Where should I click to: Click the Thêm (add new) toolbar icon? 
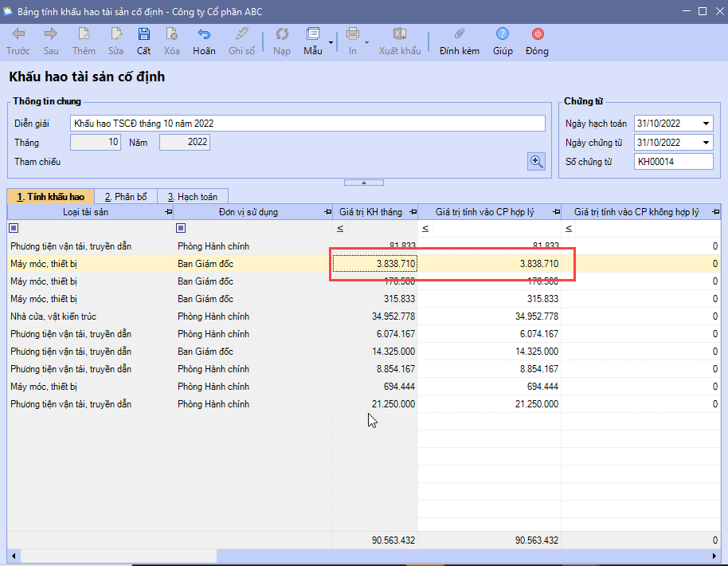pos(84,34)
